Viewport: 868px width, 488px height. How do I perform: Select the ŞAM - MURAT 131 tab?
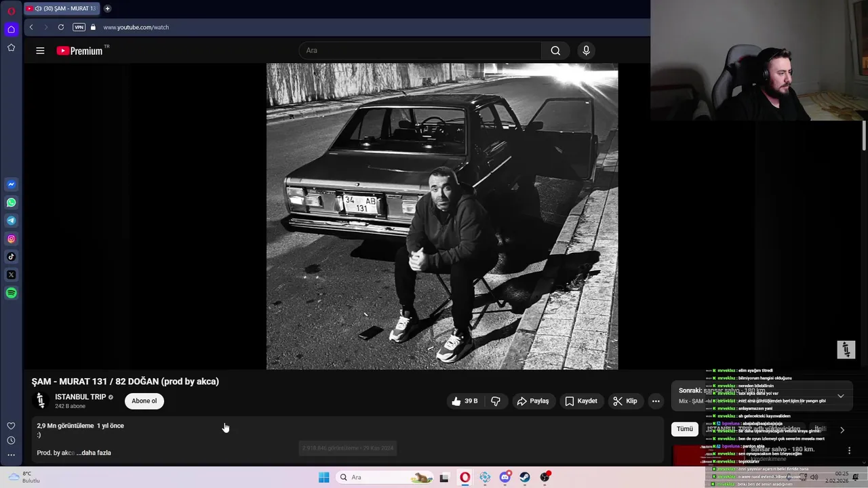[x=62, y=9]
